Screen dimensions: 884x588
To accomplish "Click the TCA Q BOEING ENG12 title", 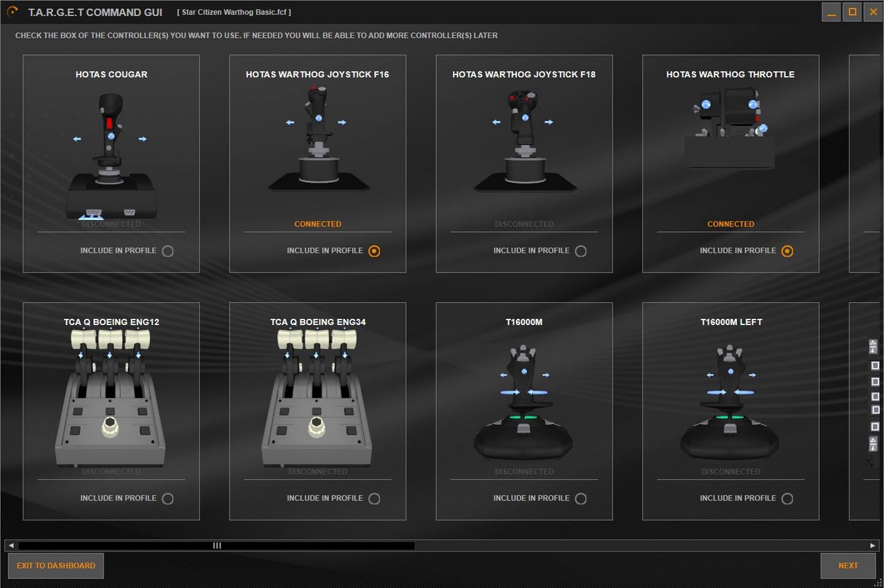I will coord(111,322).
